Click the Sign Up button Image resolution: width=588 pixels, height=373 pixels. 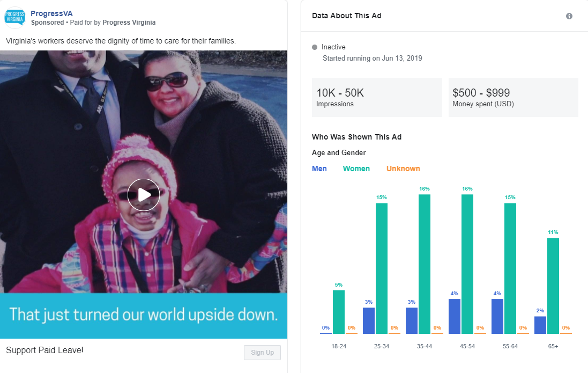click(262, 353)
